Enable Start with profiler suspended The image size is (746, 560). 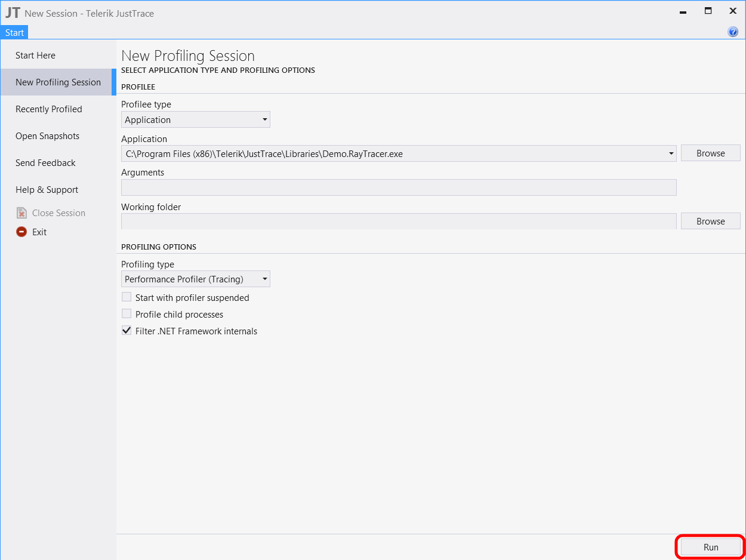127,297
